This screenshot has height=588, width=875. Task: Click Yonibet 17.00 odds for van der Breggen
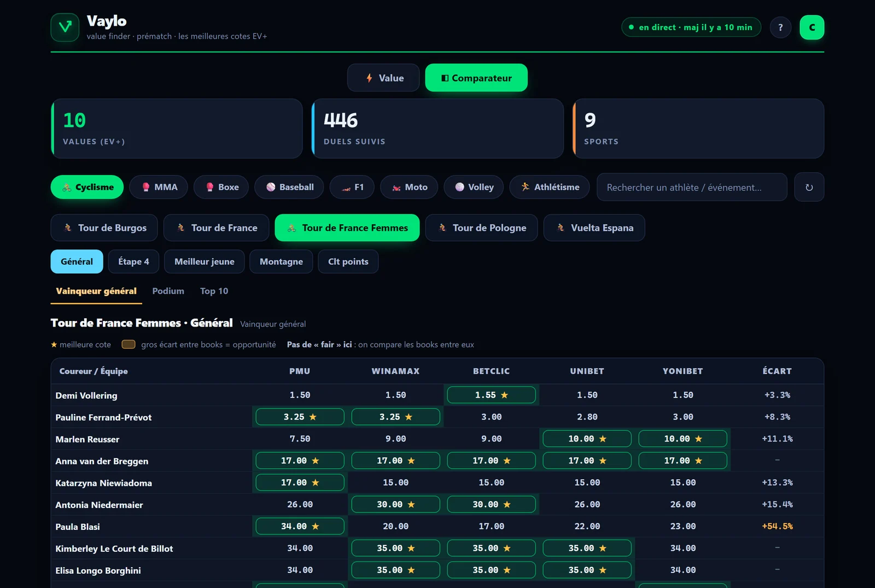[x=682, y=461]
